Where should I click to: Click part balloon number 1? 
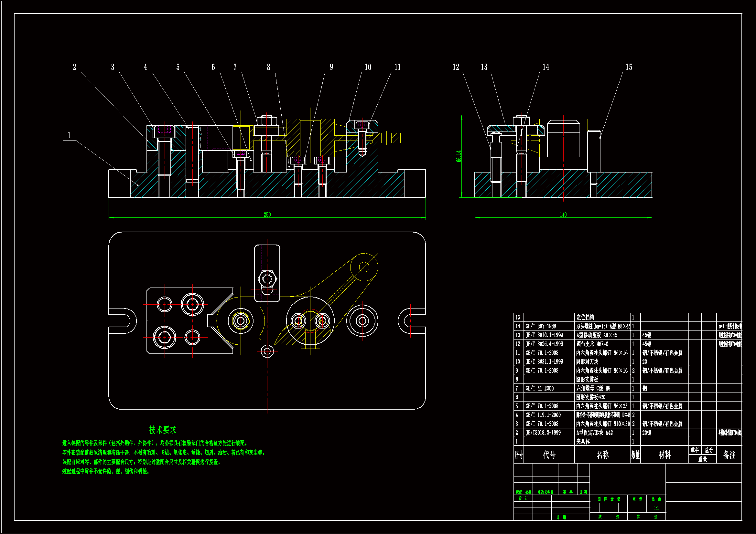(69, 135)
